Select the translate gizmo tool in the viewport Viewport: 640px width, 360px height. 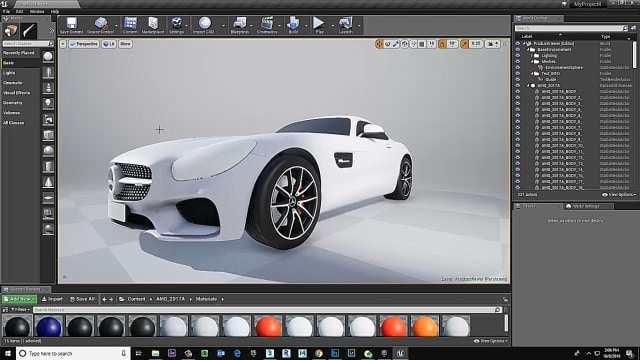379,44
